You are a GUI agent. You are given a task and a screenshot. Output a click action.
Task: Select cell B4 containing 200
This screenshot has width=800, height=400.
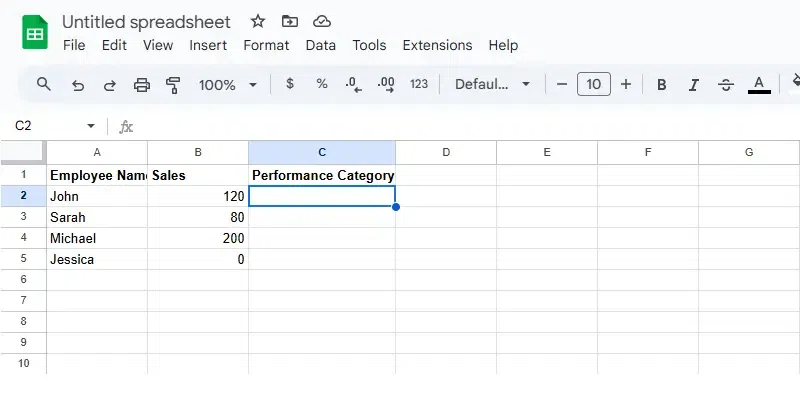pos(198,239)
